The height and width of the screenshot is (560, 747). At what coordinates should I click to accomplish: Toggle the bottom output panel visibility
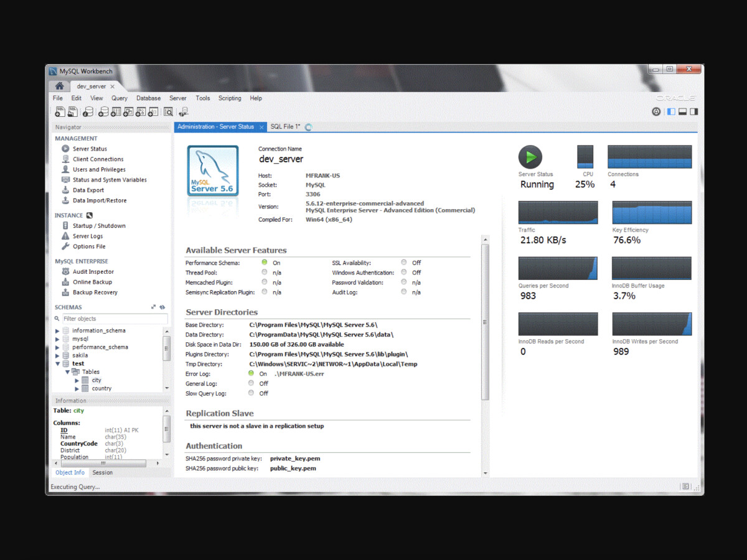pos(682,112)
